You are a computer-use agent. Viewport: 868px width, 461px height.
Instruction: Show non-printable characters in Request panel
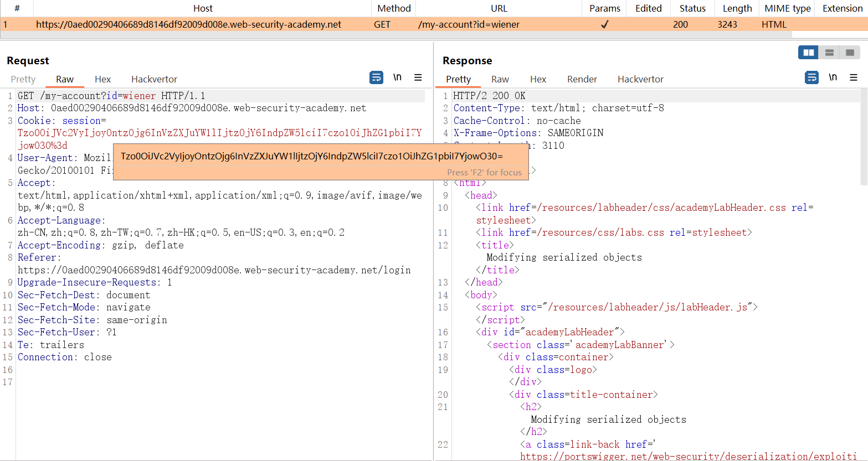point(397,77)
